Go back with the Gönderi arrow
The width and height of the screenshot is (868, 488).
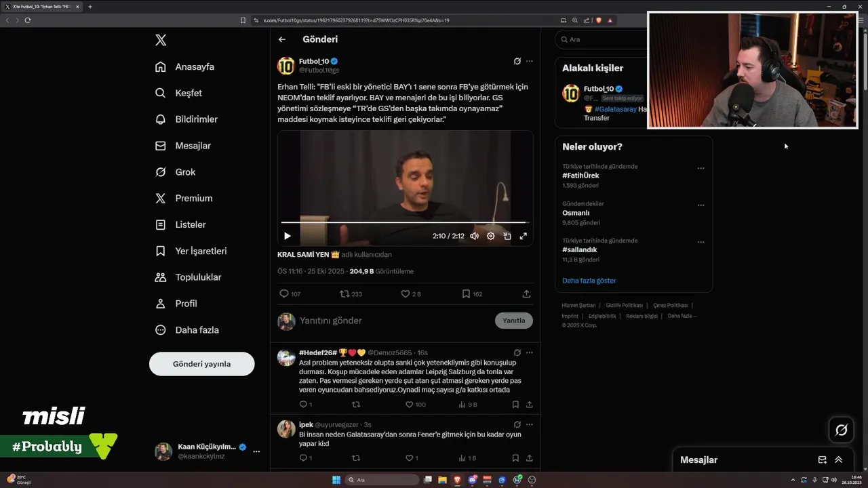(x=282, y=39)
